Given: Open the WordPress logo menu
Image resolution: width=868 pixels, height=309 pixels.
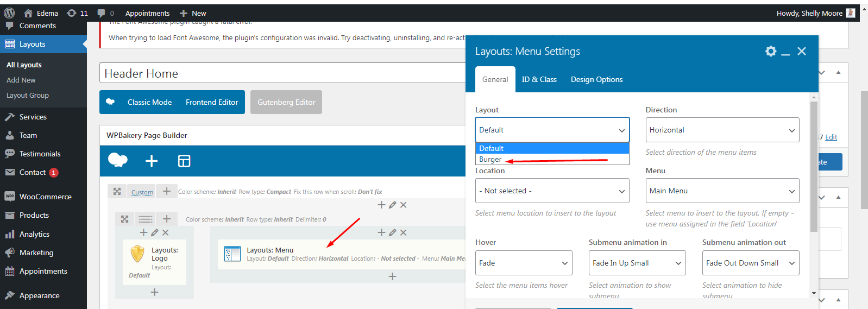Looking at the screenshot, I should (9, 13).
